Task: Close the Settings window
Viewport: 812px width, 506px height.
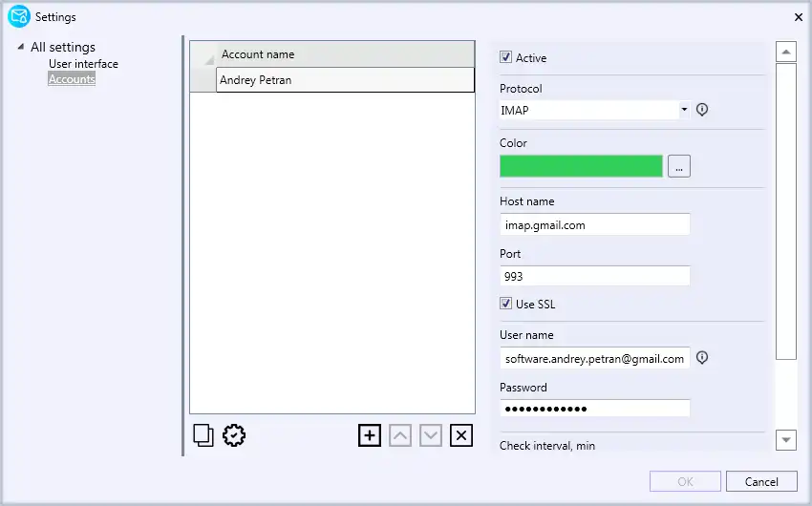Action: (798, 17)
